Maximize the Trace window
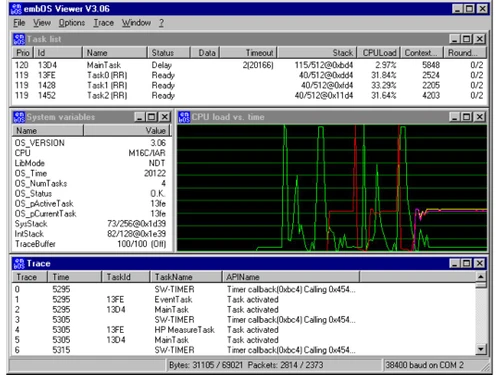 466,263
